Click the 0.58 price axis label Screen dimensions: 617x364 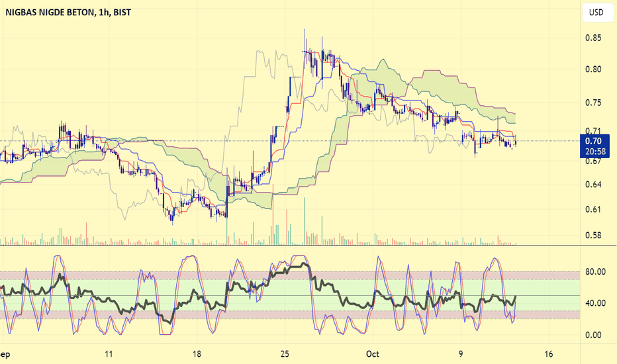[x=593, y=236]
